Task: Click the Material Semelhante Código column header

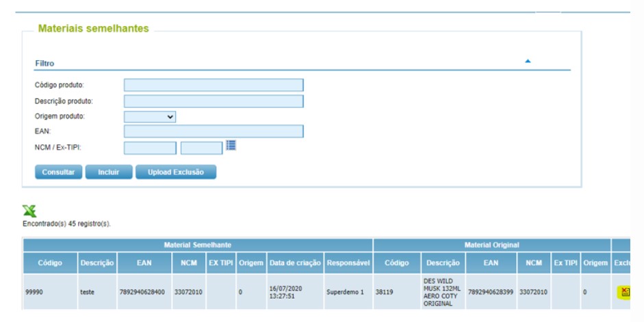Action: coord(50,263)
